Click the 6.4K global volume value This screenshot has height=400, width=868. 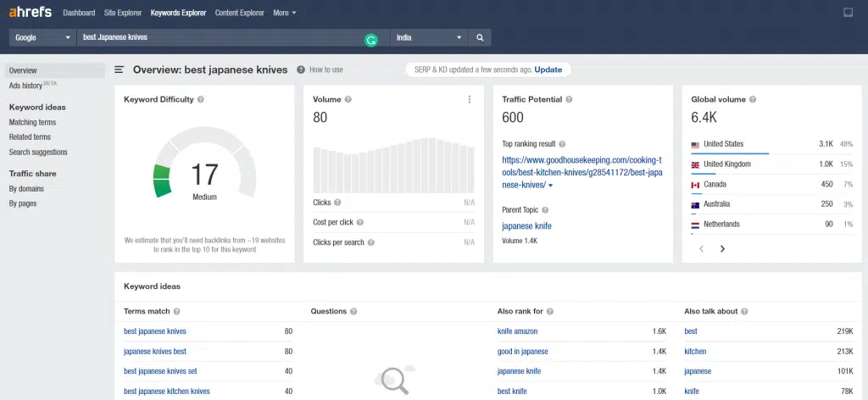click(x=704, y=117)
